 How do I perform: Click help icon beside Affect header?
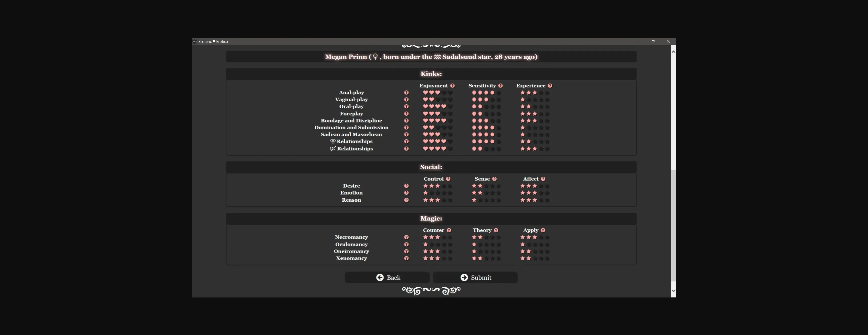point(543,179)
